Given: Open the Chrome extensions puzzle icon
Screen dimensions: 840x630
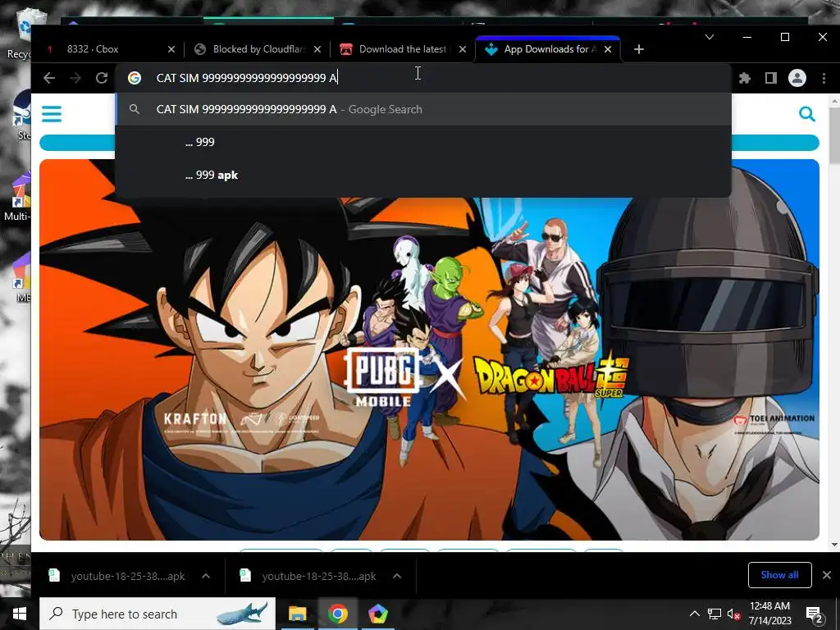Looking at the screenshot, I should pyautogui.click(x=745, y=78).
